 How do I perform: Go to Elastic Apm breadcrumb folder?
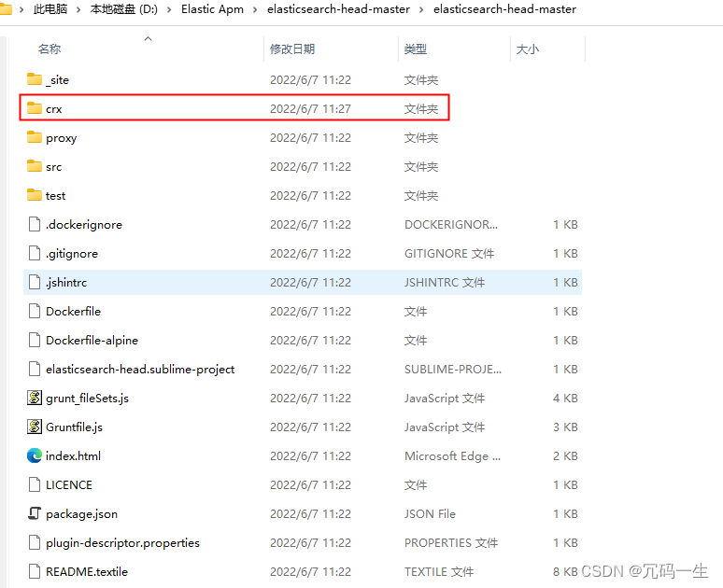coord(212,9)
